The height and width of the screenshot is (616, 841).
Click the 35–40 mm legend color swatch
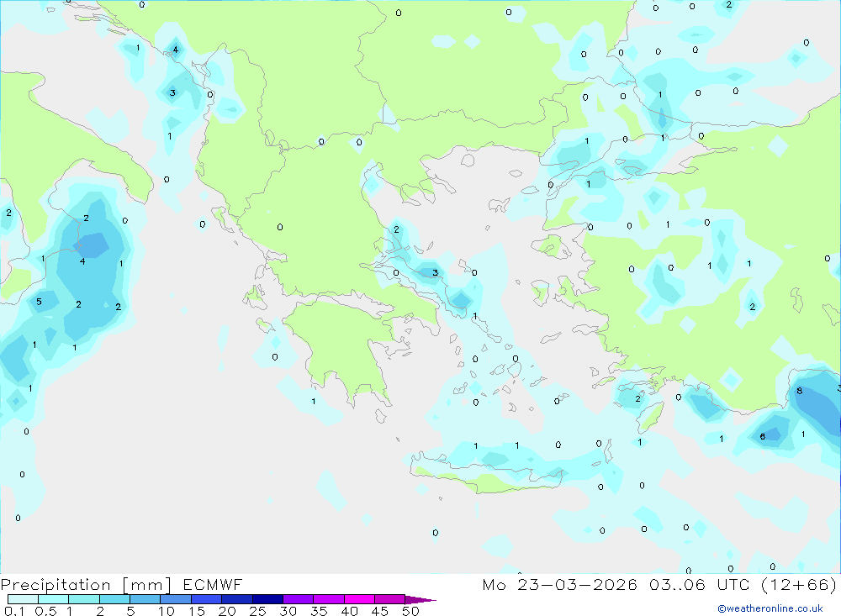coord(328,599)
